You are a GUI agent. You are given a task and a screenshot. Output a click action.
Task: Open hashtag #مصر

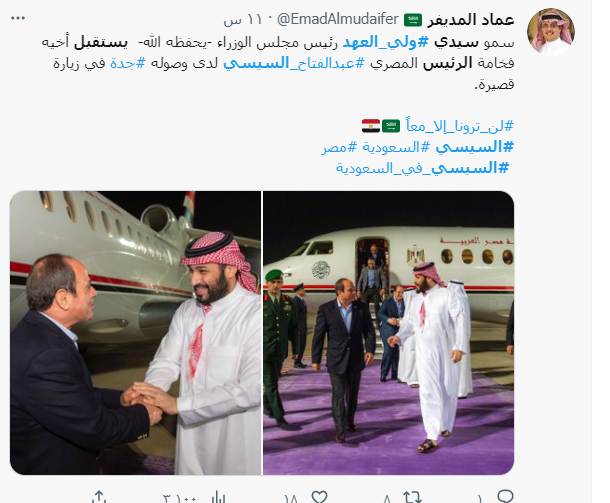point(339,147)
